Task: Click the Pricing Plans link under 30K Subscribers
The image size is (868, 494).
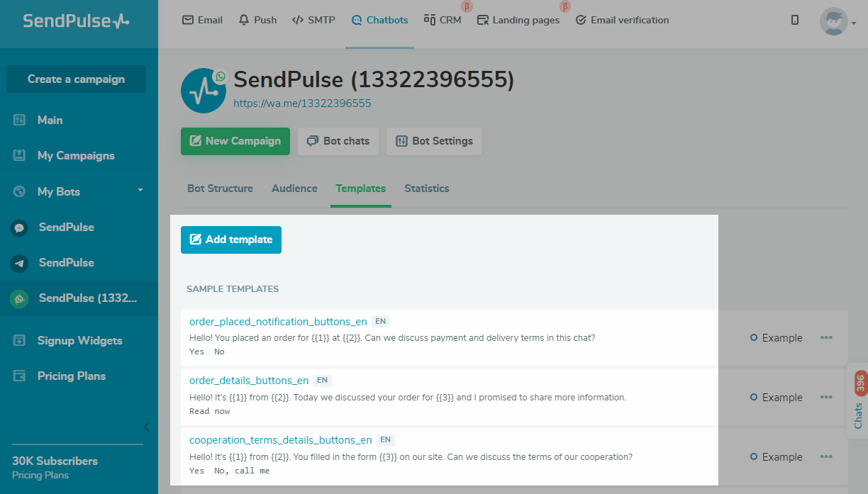Action: (x=40, y=475)
